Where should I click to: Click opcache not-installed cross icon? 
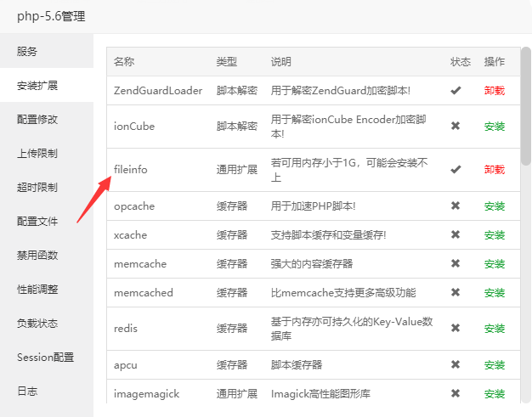click(456, 206)
